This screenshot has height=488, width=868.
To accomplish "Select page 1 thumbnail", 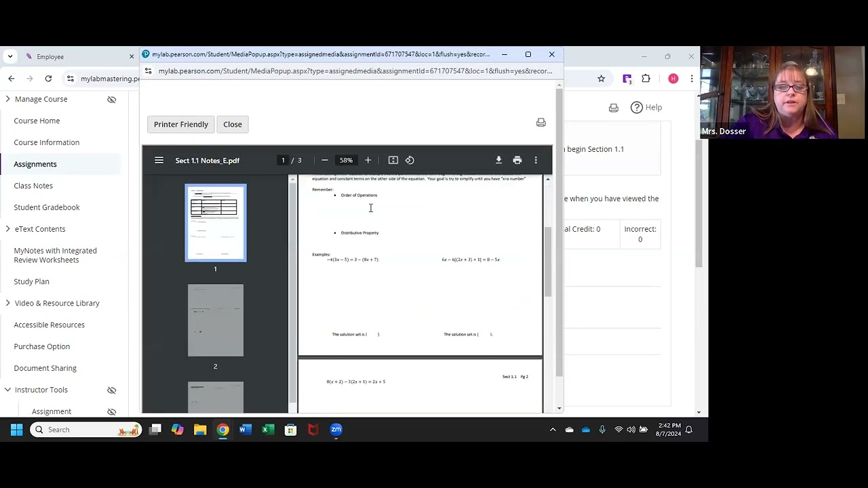I will point(216,223).
